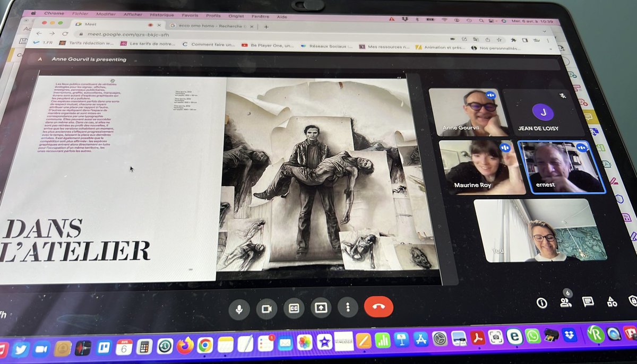Open Photos from the Dock
The image size is (637, 364).
pyautogui.click(x=304, y=343)
